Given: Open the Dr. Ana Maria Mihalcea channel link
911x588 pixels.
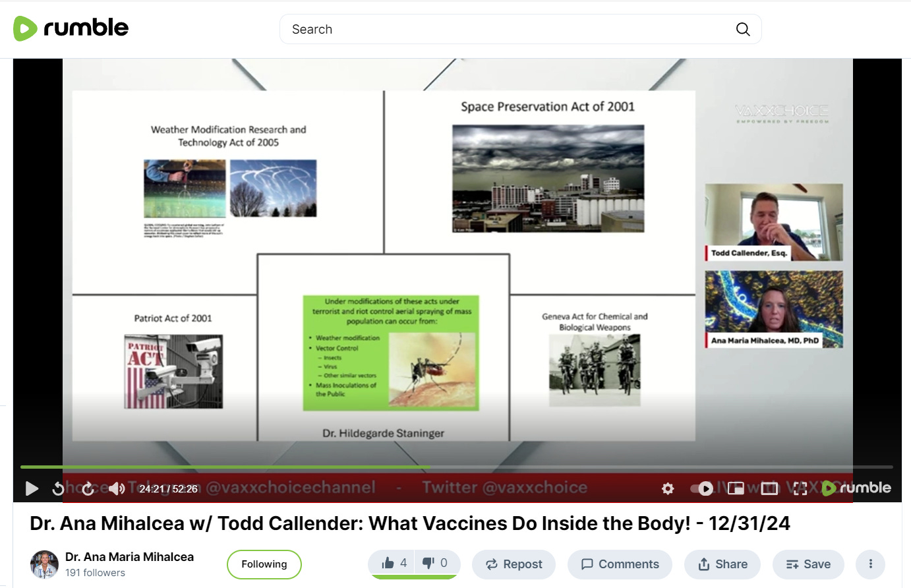Looking at the screenshot, I should coord(129,557).
